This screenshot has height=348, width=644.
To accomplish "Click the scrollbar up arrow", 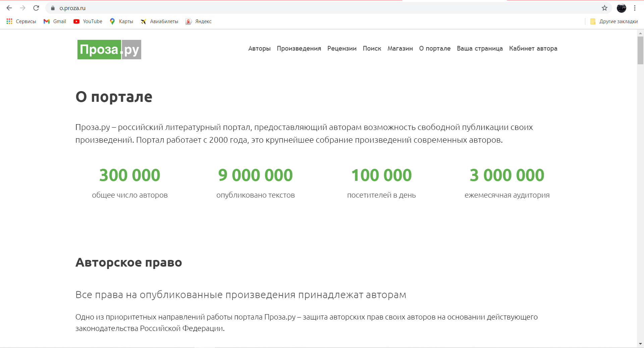I will point(640,33).
